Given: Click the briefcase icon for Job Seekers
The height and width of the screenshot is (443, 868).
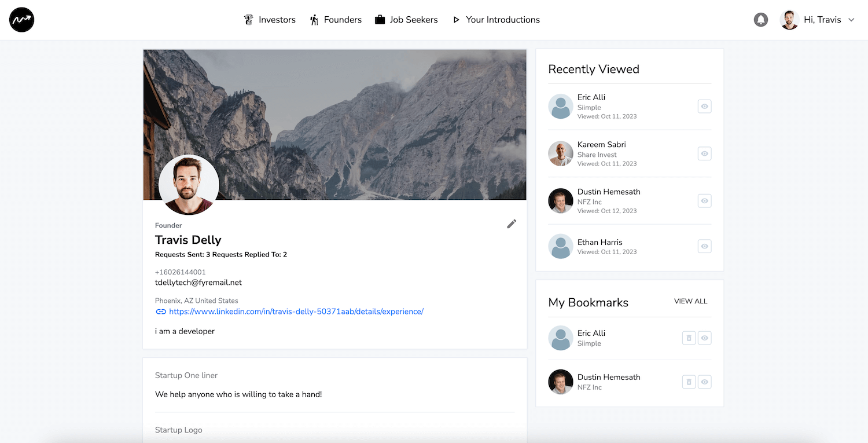Looking at the screenshot, I should click(x=380, y=20).
